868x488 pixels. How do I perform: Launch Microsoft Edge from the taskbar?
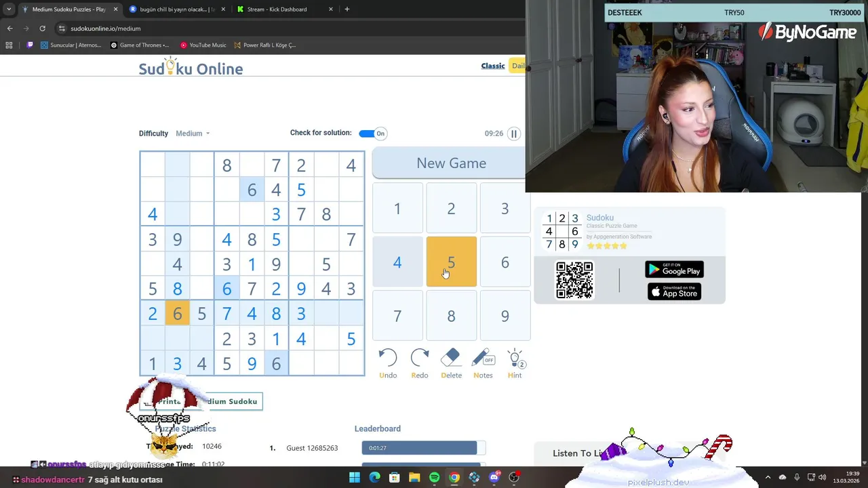coord(374,478)
